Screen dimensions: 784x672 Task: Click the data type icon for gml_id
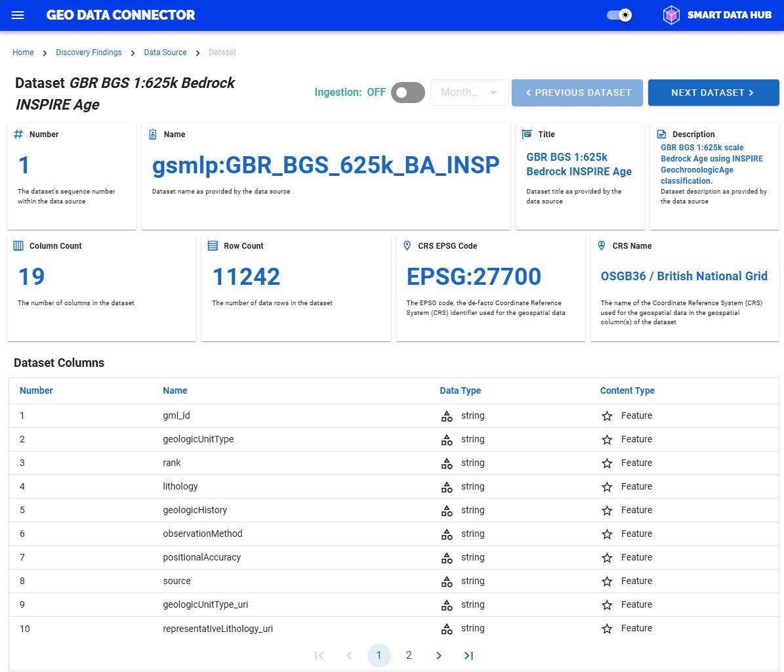(447, 416)
